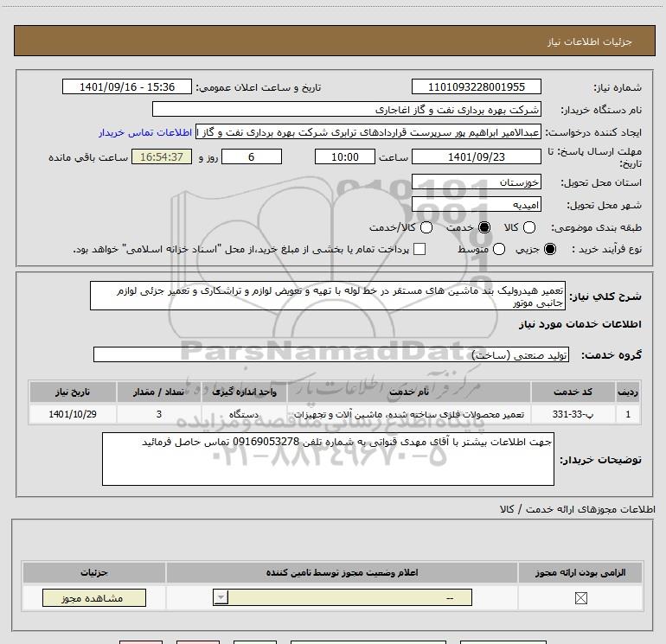Toggle the الزامی بودن ارائه مجوز checkbox
Image resolution: width=666 pixels, height=644 pixels.
[x=580, y=598]
